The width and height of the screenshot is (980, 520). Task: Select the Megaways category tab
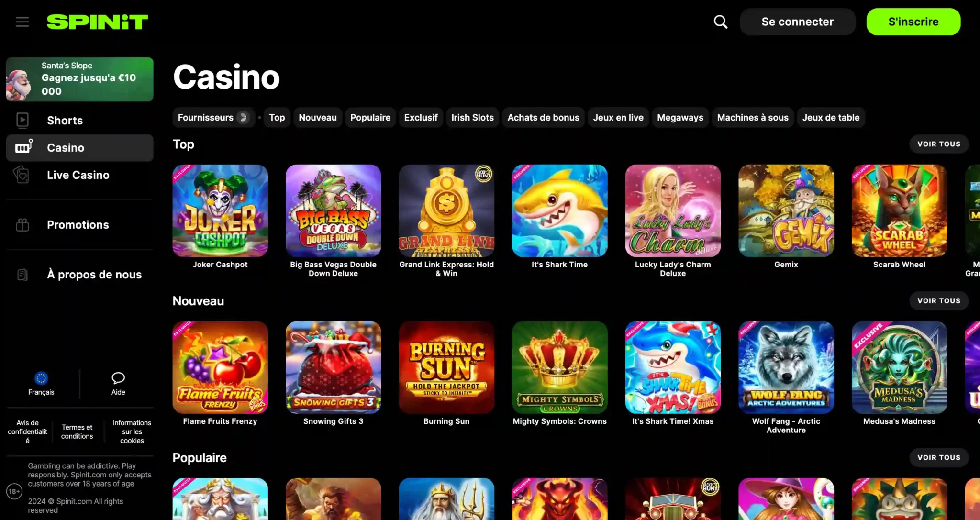[680, 118]
